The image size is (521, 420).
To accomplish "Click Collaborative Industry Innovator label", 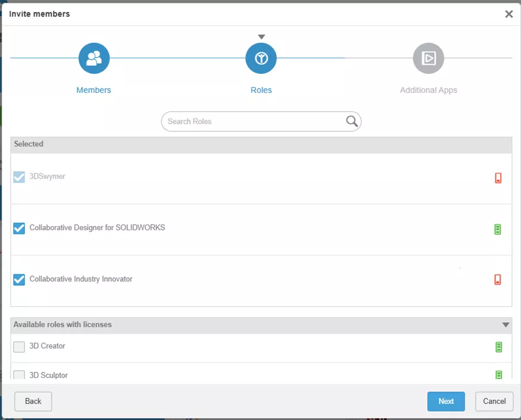I will click(81, 279).
